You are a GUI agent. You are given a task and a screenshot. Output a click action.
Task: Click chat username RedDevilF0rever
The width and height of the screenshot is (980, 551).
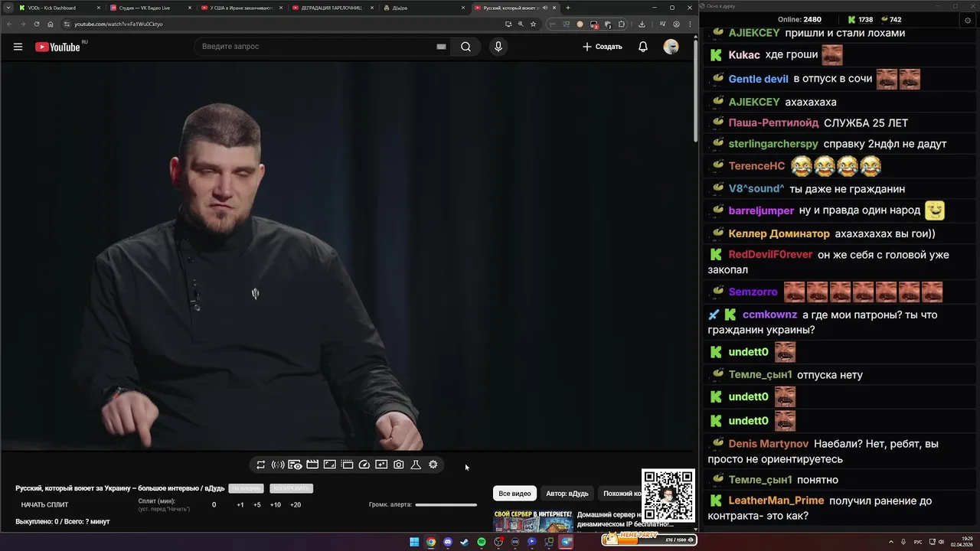pyautogui.click(x=770, y=255)
